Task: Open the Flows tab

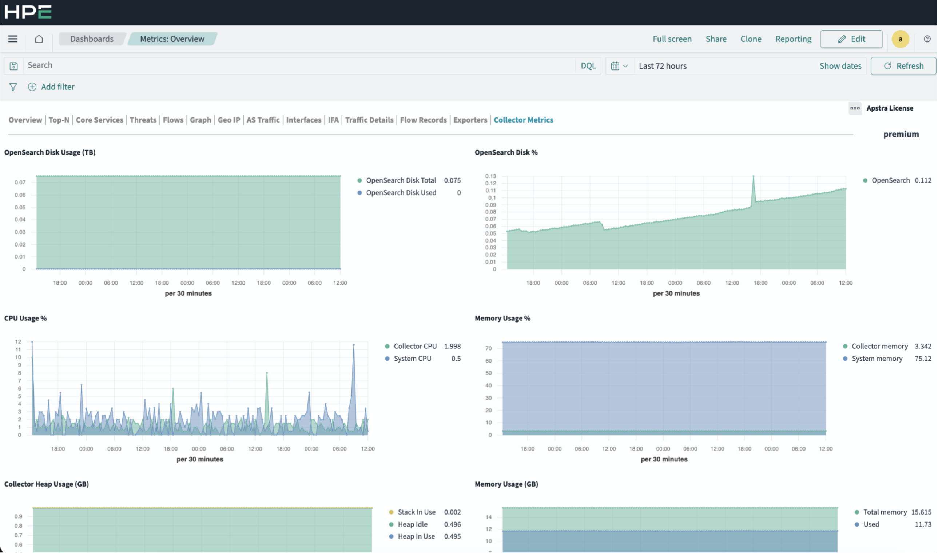Action: click(173, 120)
